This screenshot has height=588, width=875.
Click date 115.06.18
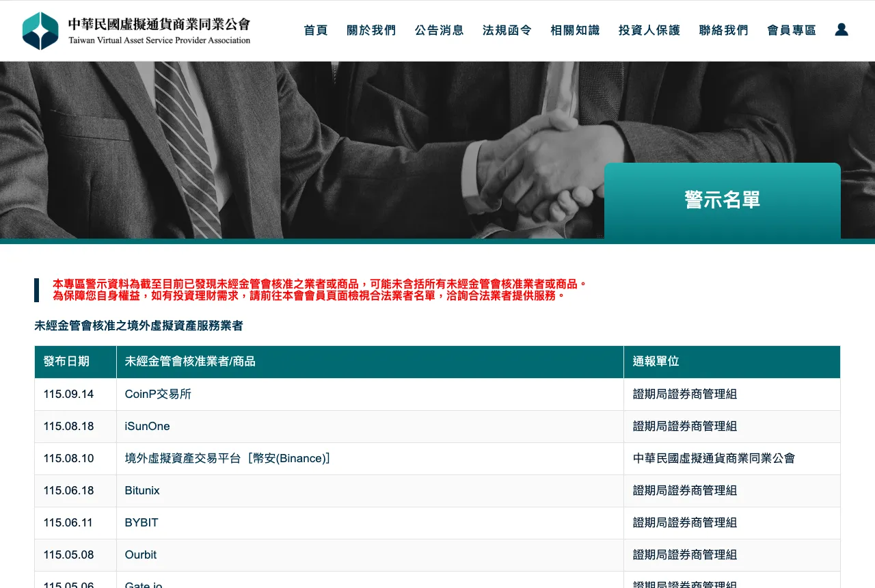point(68,490)
